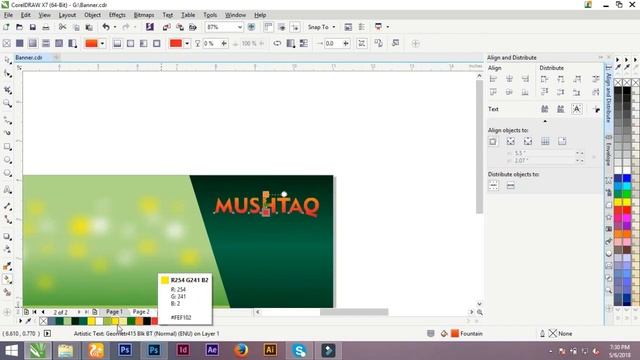
Task: Open the Undo history dropdown arrow
Action: [115, 27]
